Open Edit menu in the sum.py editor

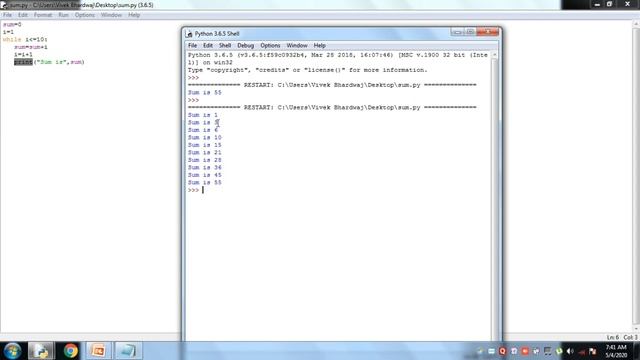(x=22, y=15)
